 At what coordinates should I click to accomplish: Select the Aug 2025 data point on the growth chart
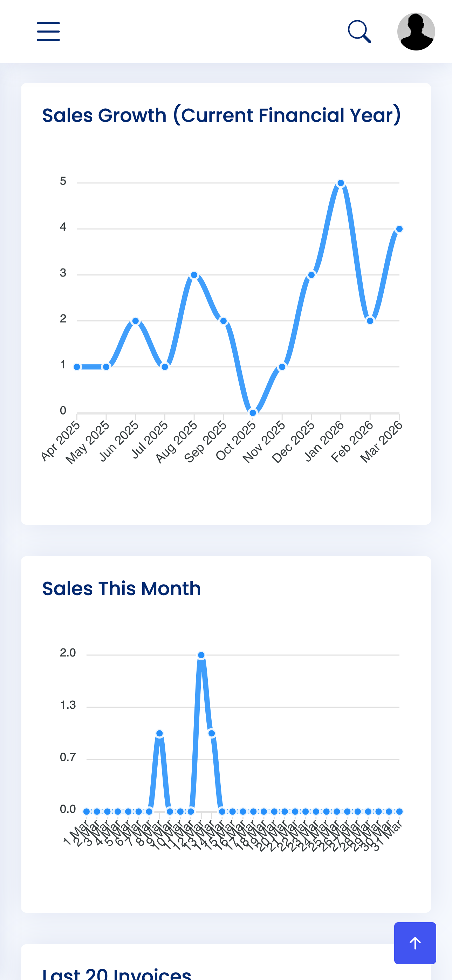(x=194, y=275)
